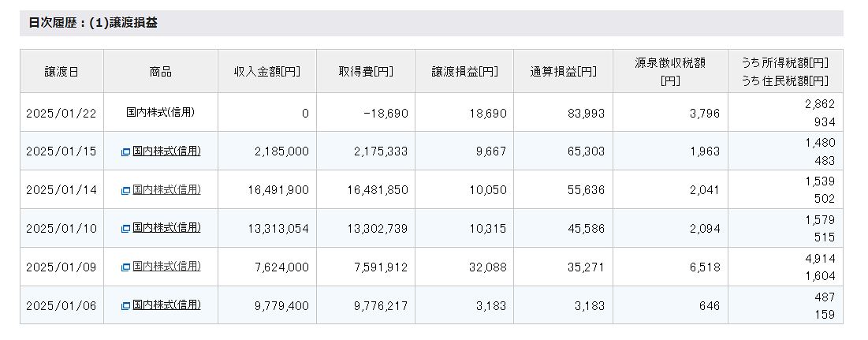Screen dimensions: 868x340
Task: Click the popup icon in the 2025/01/14 row
Action: point(125,190)
